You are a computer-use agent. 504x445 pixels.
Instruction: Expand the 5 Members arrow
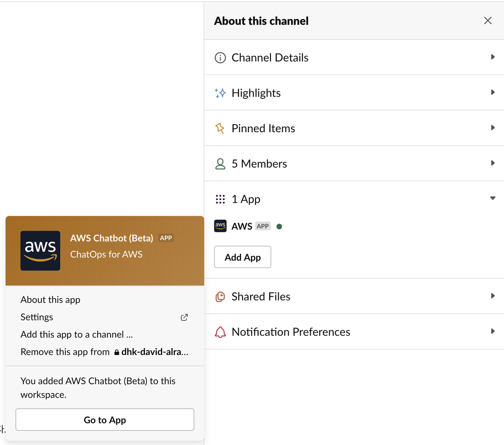coord(493,163)
